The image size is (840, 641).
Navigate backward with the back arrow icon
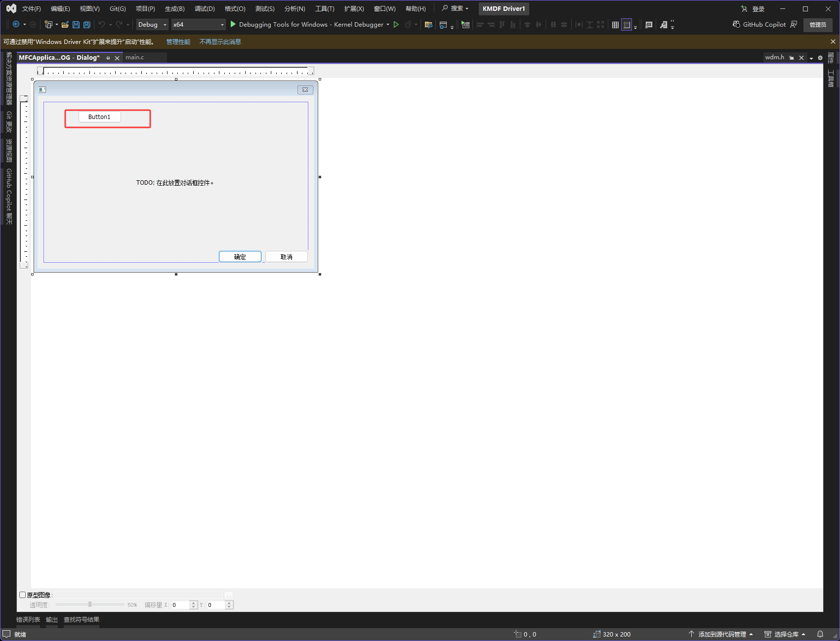[16, 24]
